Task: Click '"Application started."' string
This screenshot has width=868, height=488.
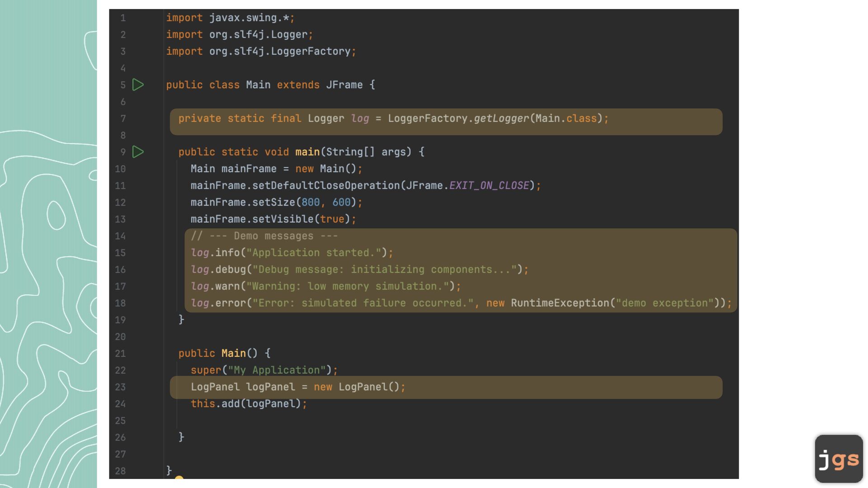Action: pyautogui.click(x=313, y=253)
